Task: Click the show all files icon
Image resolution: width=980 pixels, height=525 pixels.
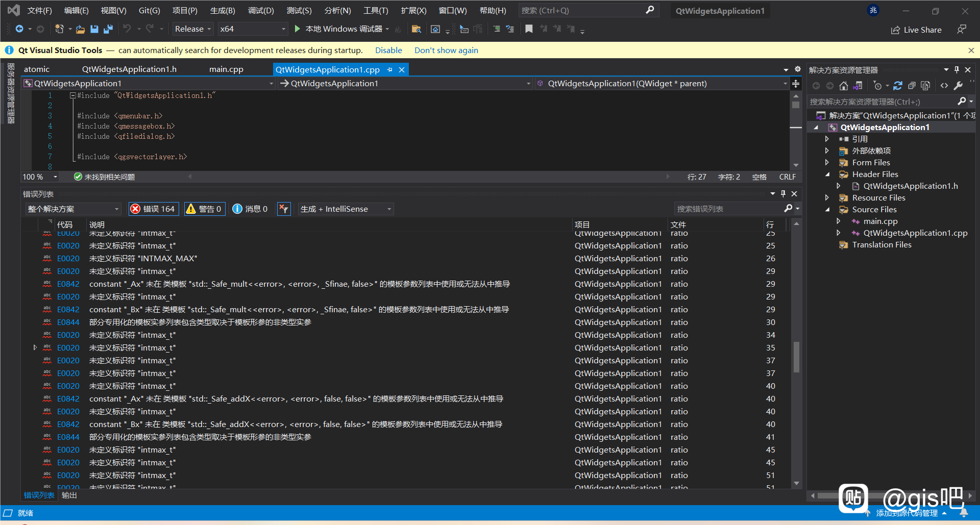Action: [925, 86]
